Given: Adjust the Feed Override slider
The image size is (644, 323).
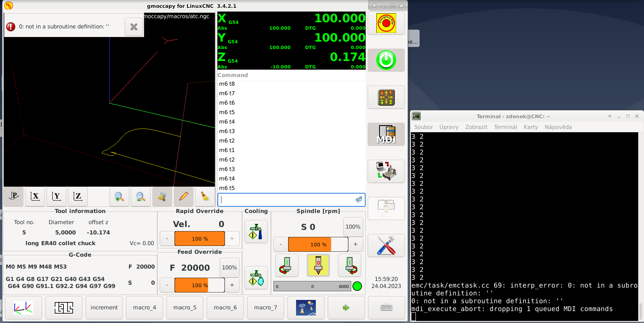Looking at the screenshot, I should click(x=200, y=285).
